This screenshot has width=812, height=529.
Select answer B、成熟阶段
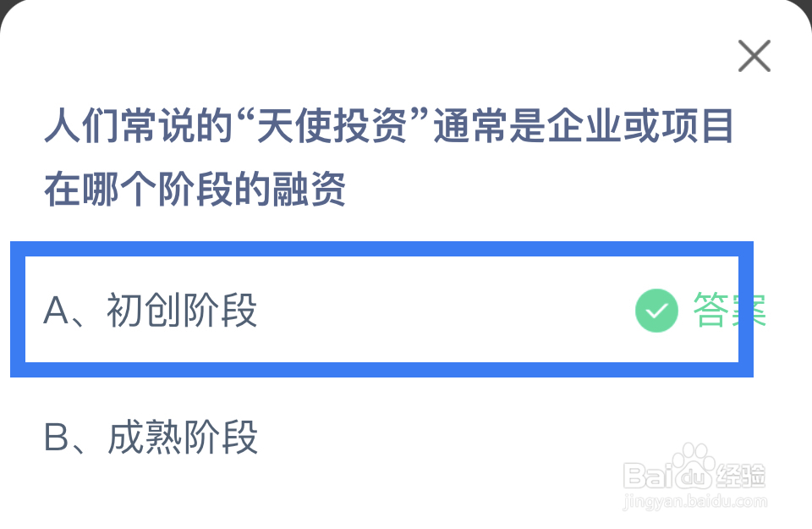381,438
